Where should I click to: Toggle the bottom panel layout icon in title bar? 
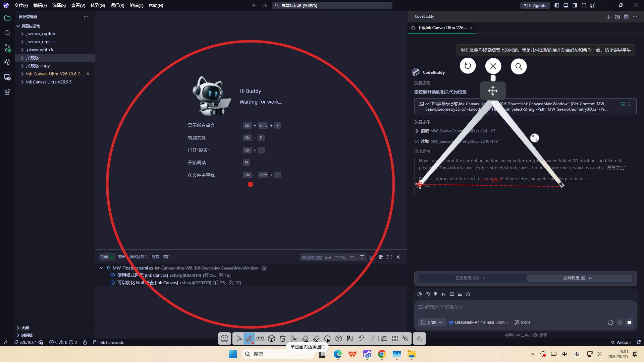coord(566,5)
